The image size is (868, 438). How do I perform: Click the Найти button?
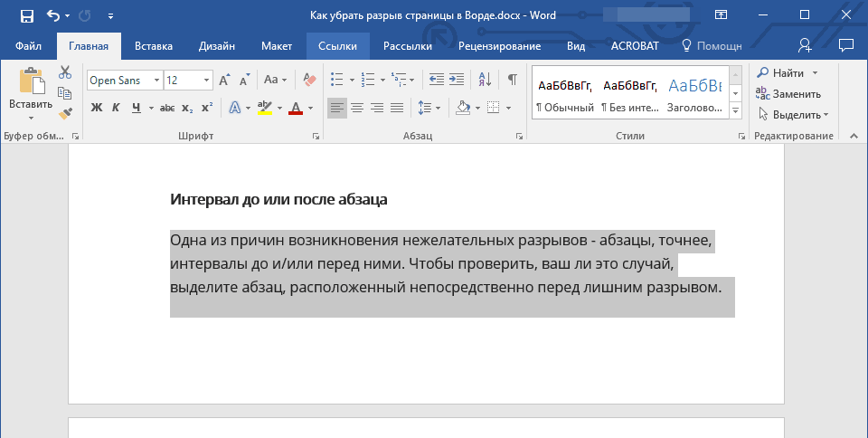[788, 72]
